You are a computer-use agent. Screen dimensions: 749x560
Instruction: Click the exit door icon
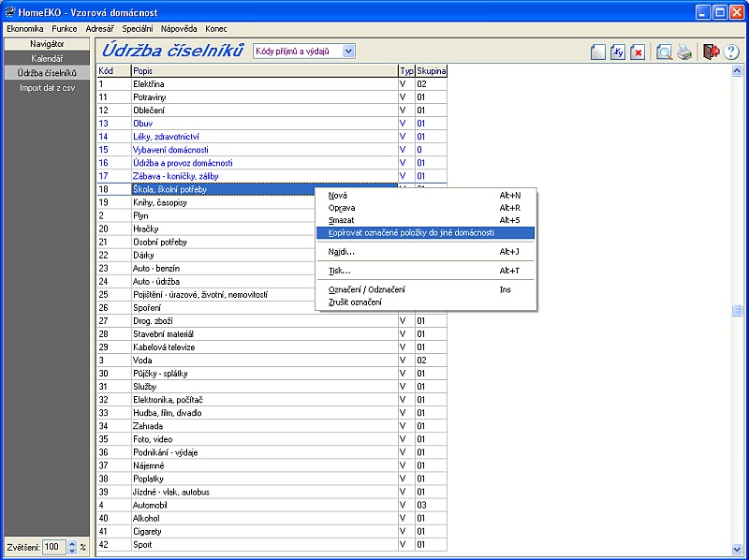[x=712, y=52]
